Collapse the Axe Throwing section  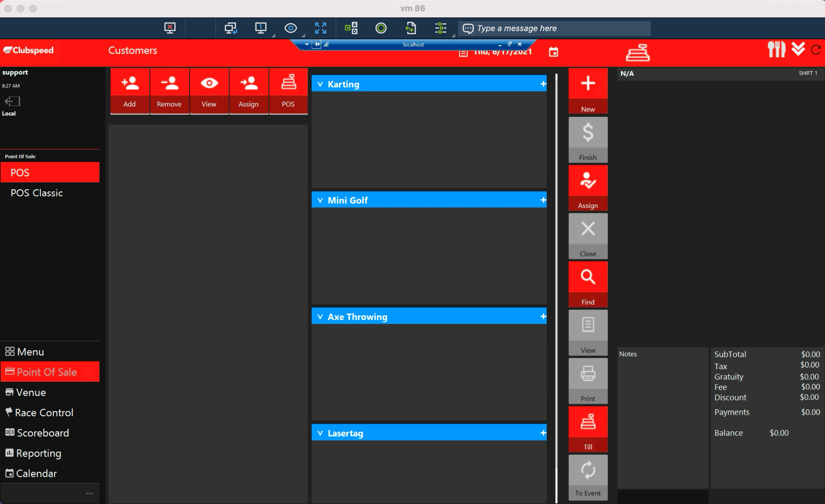(x=320, y=317)
